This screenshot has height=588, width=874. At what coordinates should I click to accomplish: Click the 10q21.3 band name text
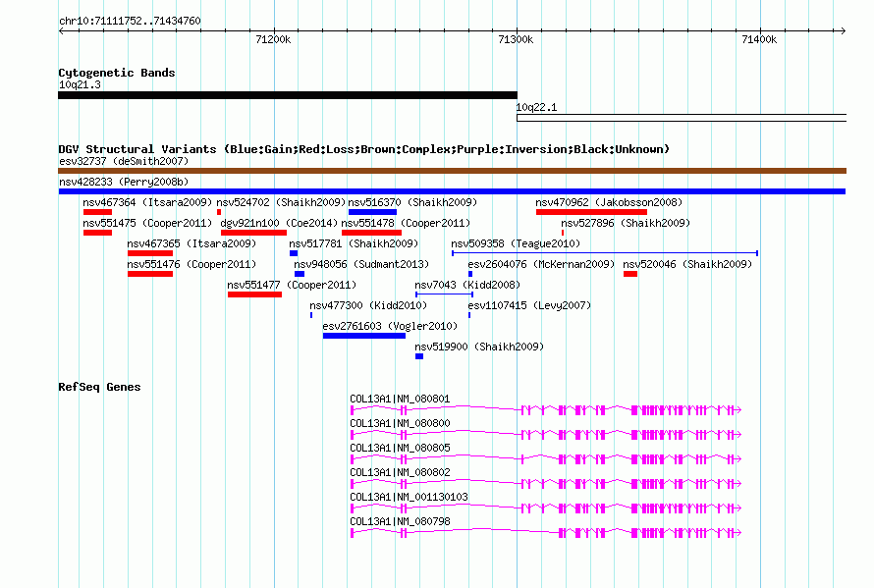pyautogui.click(x=80, y=84)
